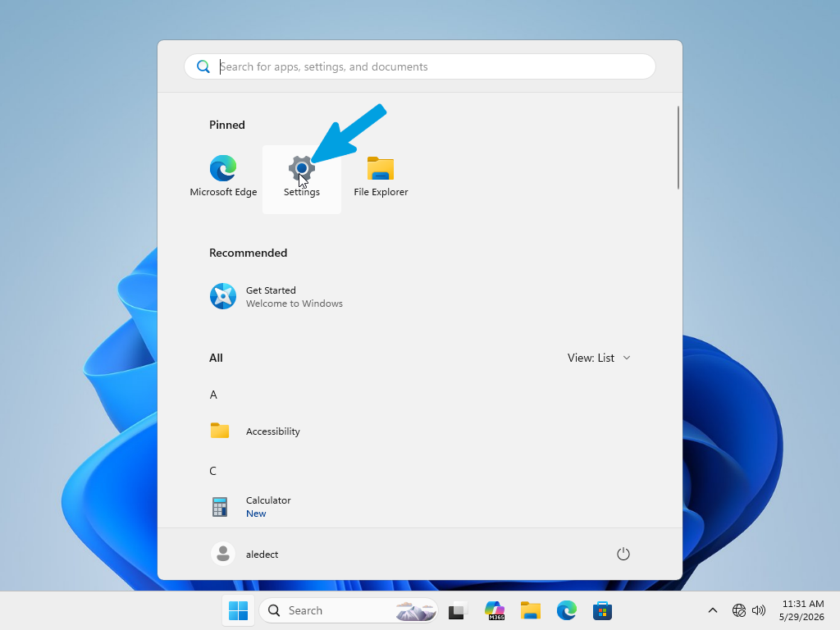Open the Calculator app

pos(252,507)
